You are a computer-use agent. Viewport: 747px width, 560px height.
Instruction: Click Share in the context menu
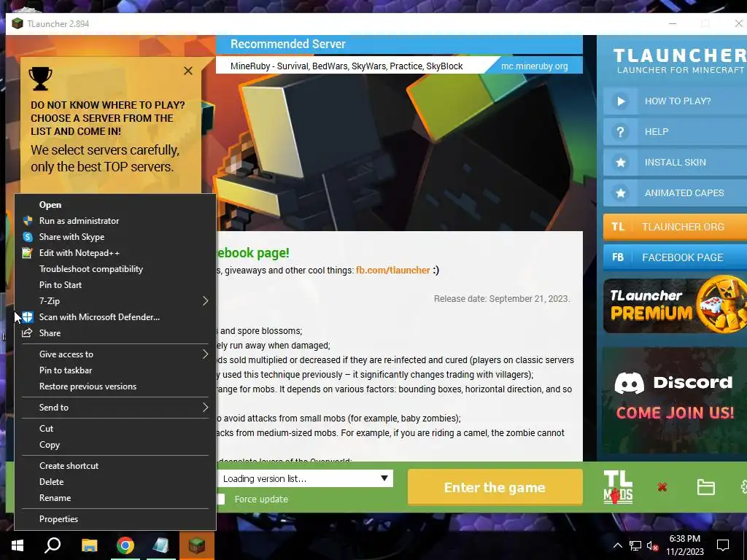click(115, 332)
